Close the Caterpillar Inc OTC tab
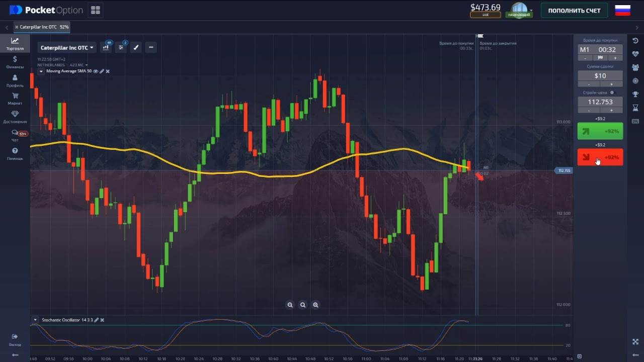644x362 pixels. (17, 27)
